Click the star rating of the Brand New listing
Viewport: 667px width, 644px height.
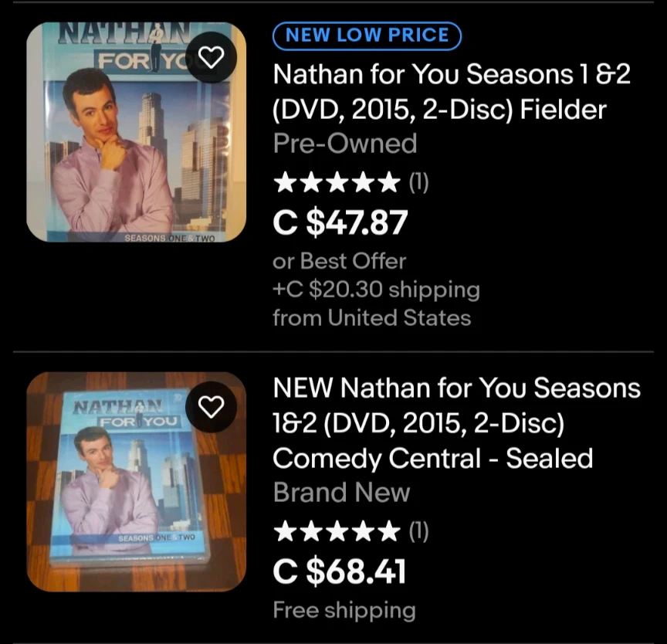click(337, 531)
